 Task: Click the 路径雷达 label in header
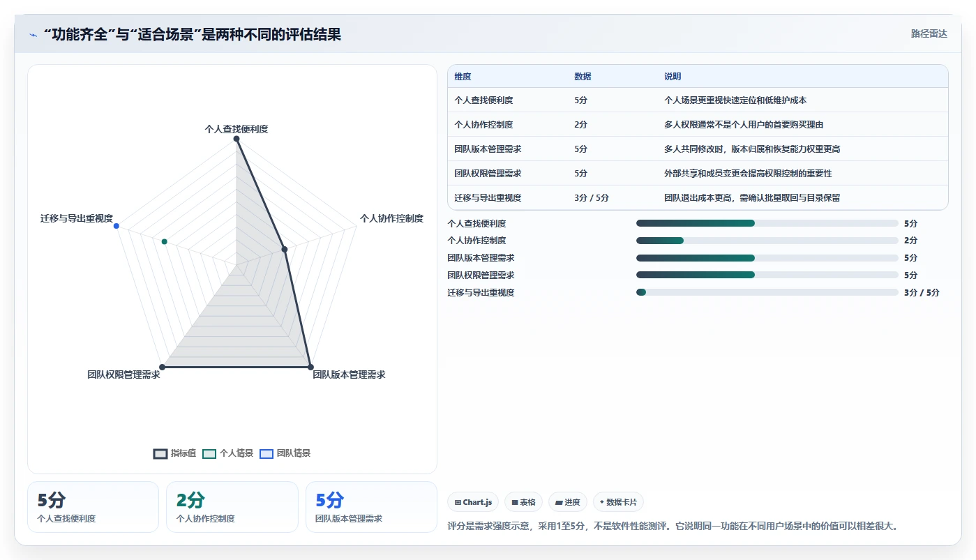coord(929,33)
